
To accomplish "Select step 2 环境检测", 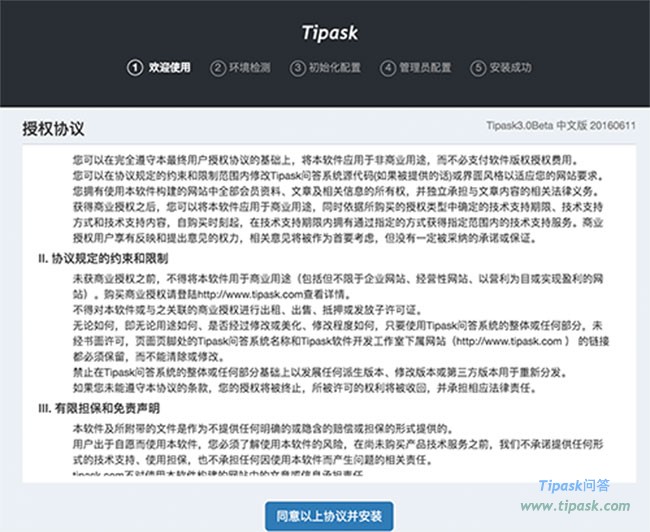I will 240,68.
